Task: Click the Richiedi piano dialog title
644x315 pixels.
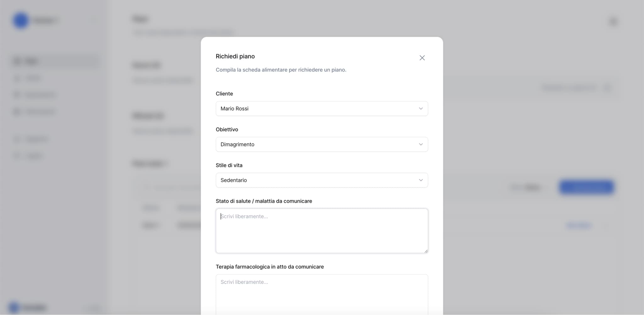Action: click(235, 57)
